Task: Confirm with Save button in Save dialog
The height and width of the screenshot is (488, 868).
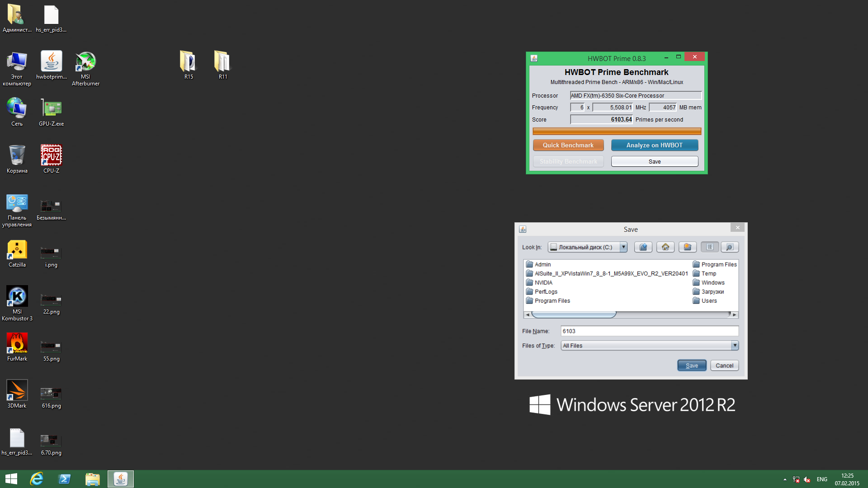Action: 692,366
